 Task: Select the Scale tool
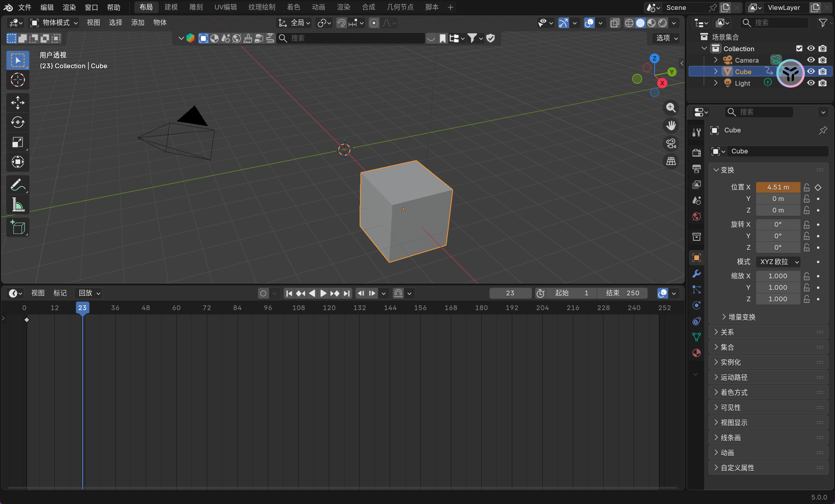17,142
